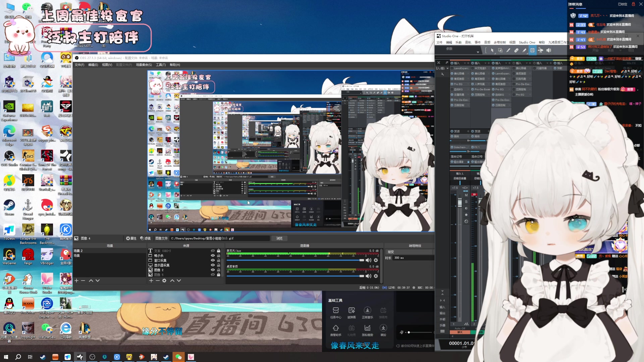
Task: Open settings gear for 桌面音频 mixer channel
Action: pos(376,276)
